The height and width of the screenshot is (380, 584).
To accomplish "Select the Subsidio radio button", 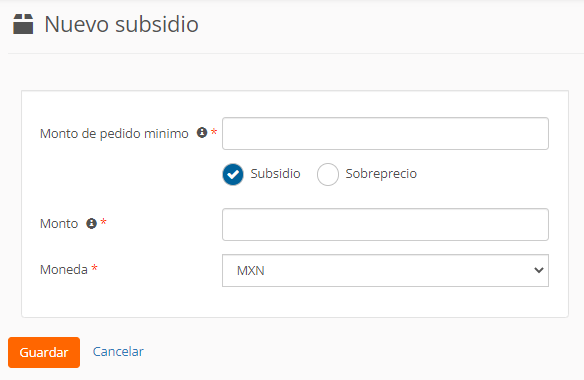I will pyautogui.click(x=233, y=174).
